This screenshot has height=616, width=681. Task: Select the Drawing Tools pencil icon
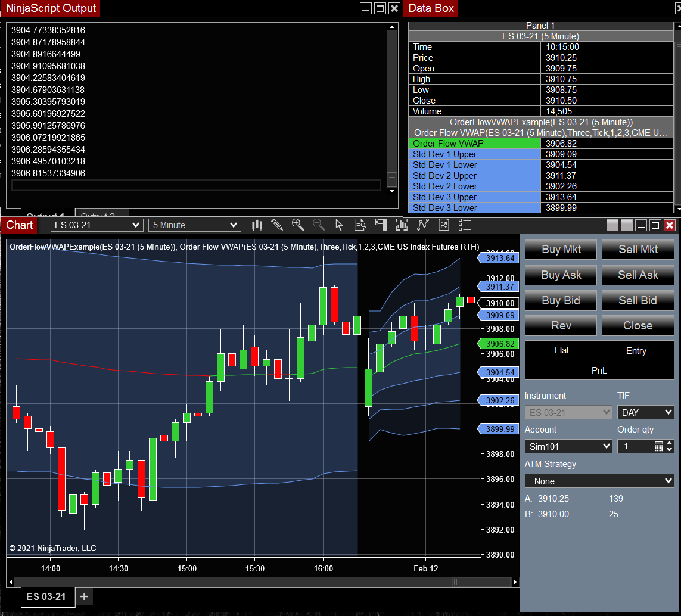(277, 225)
